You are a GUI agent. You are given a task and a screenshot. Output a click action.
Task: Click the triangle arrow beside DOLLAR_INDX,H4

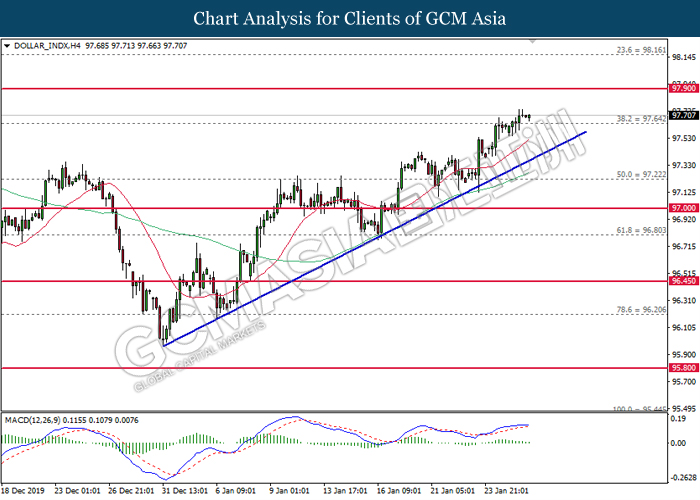coord(8,45)
